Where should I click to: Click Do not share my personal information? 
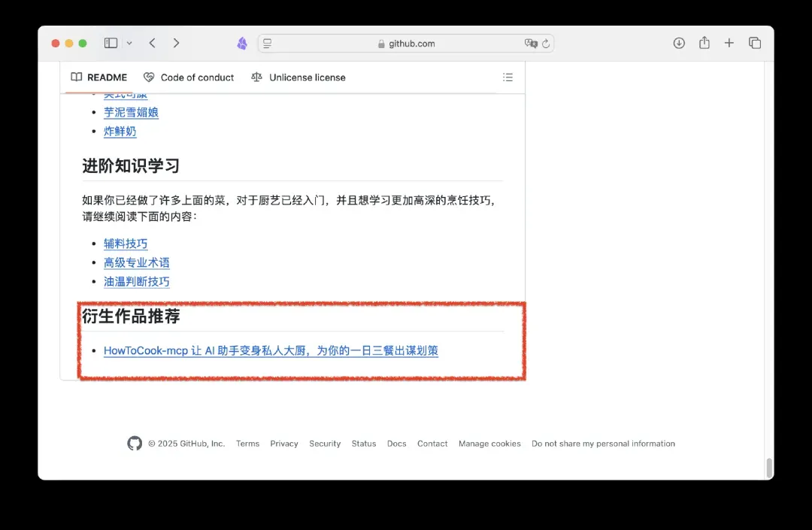coord(603,444)
